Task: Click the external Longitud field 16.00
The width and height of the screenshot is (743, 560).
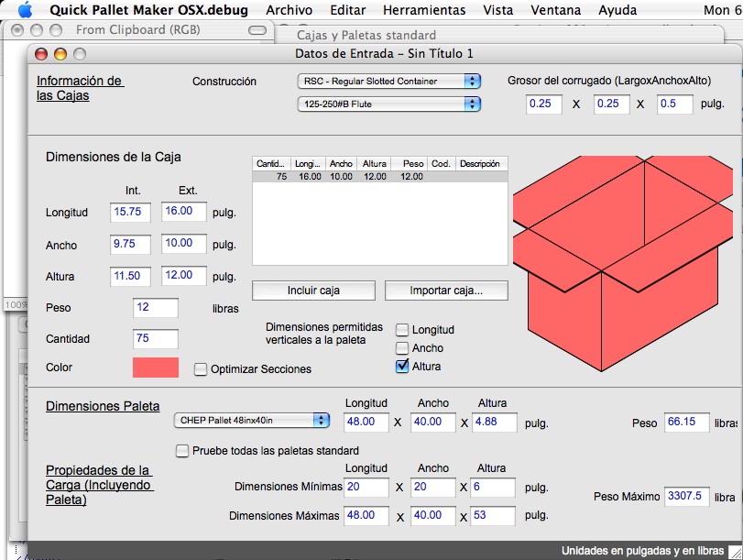Action: pyautogui.click(x=184, y=212)
